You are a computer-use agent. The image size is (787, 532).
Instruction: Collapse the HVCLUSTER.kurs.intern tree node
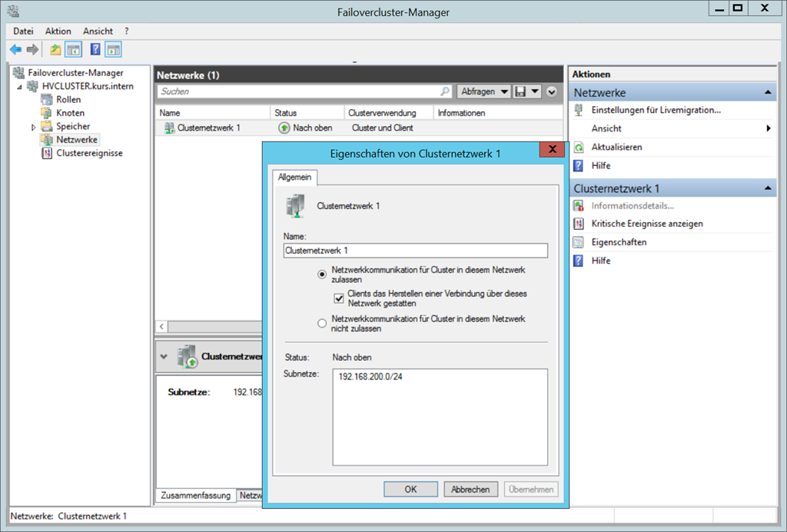(19, 87)
